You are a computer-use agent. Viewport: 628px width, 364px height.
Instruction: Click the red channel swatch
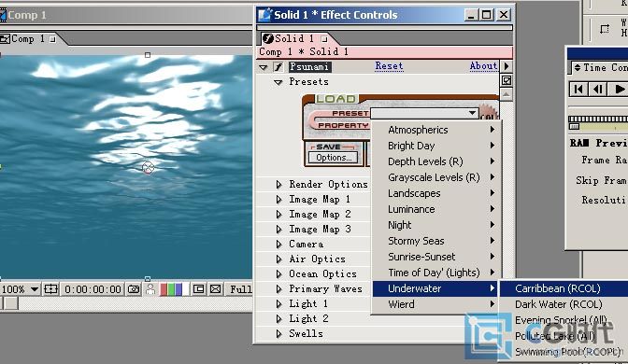click(163, 289)
